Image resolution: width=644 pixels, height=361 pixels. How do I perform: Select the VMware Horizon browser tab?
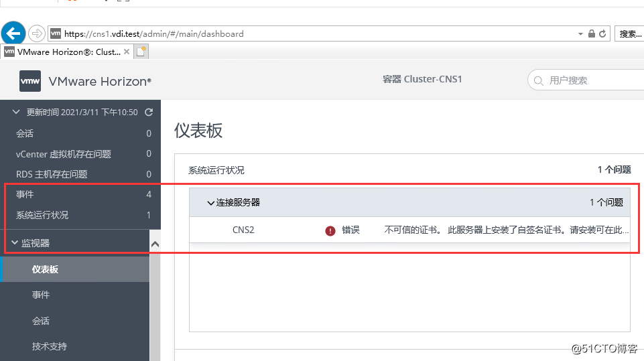tap(68, 52)
